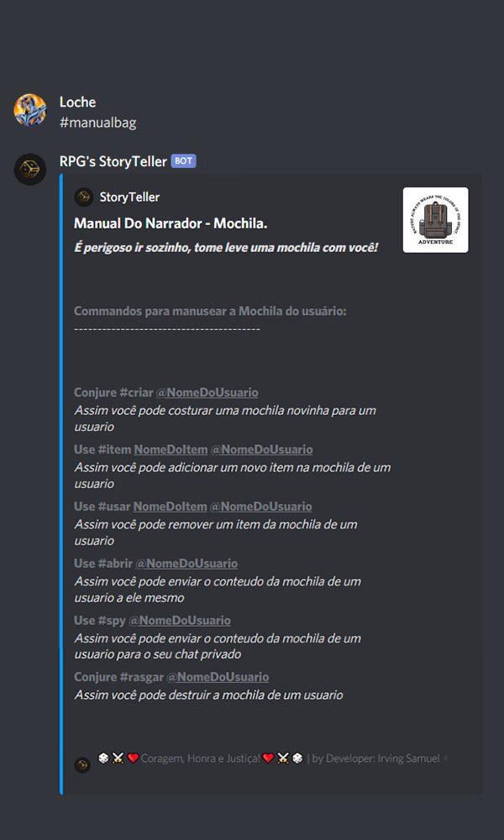Click the first red heart emoji in footer
This screenshot has width=504, height=840.
click(134, 758)
